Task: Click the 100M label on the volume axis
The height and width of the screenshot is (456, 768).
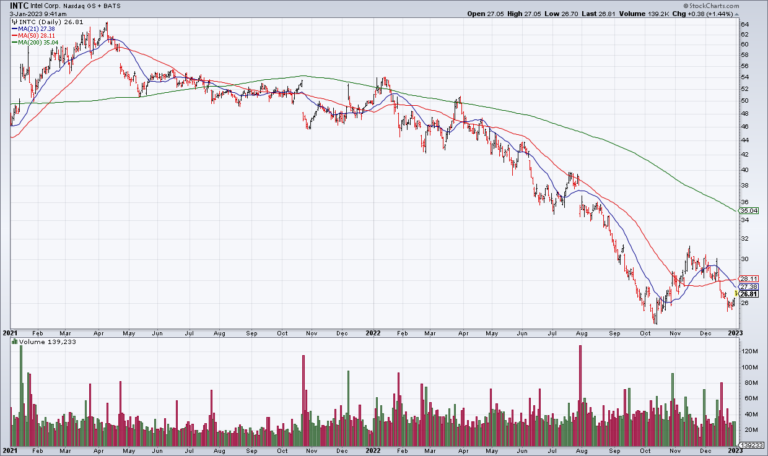Action: click(x=749, y=367)
